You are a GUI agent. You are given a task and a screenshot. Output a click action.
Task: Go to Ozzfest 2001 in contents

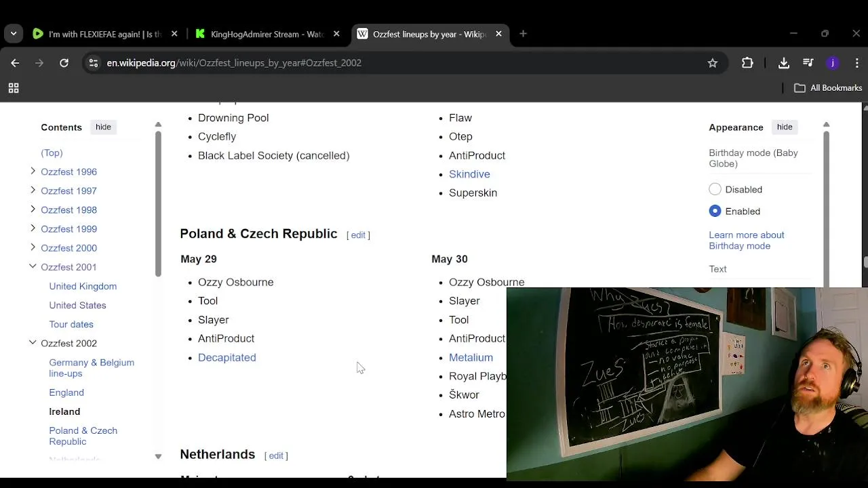(x=68, y=267)
